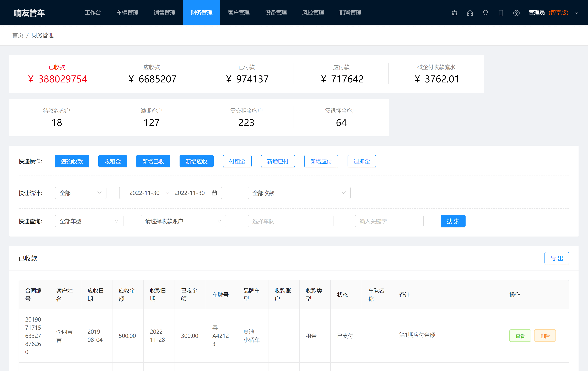Click the 首页 breadcrumb link

click(18, 35)
